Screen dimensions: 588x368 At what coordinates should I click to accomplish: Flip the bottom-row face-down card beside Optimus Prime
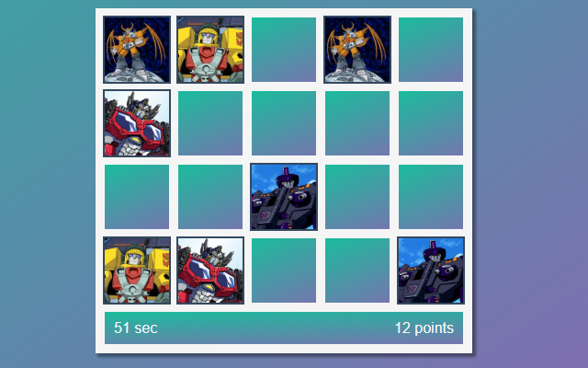tap(284, 270)
